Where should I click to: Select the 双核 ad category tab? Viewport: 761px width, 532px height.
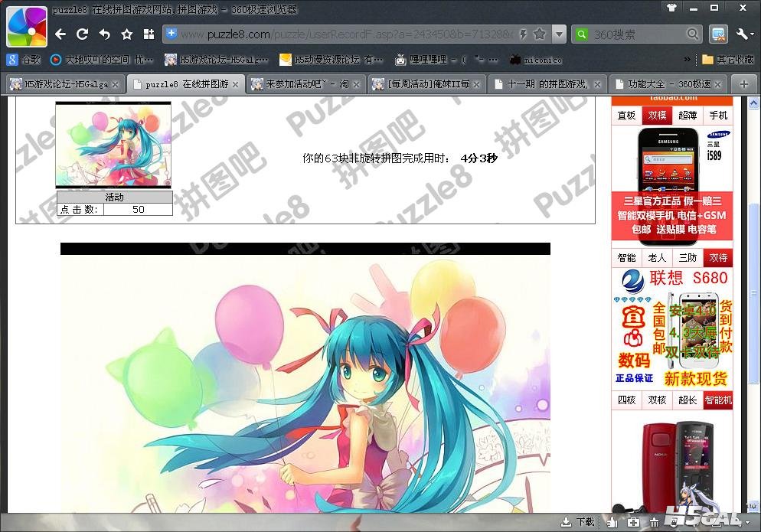(x=657, y=400)
